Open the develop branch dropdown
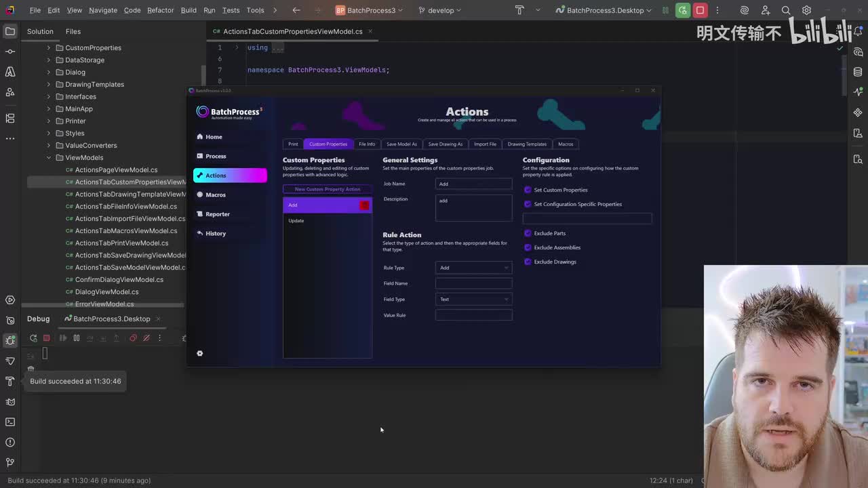This screenshot has height=488, width=868. pyautogui.click(x=440, y=10)
